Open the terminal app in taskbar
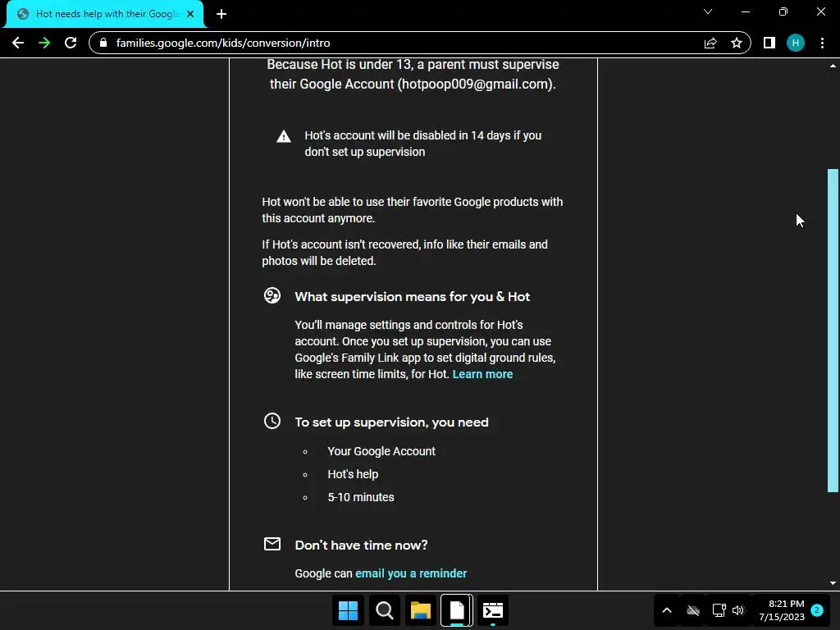Viewport: 840px width, 630px height. [x=493, y=610]
